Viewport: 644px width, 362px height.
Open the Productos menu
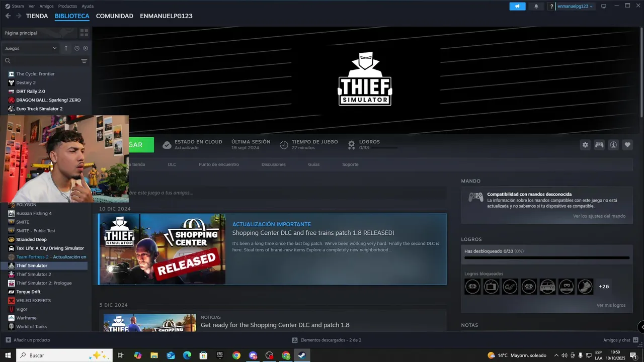[67, 6]
